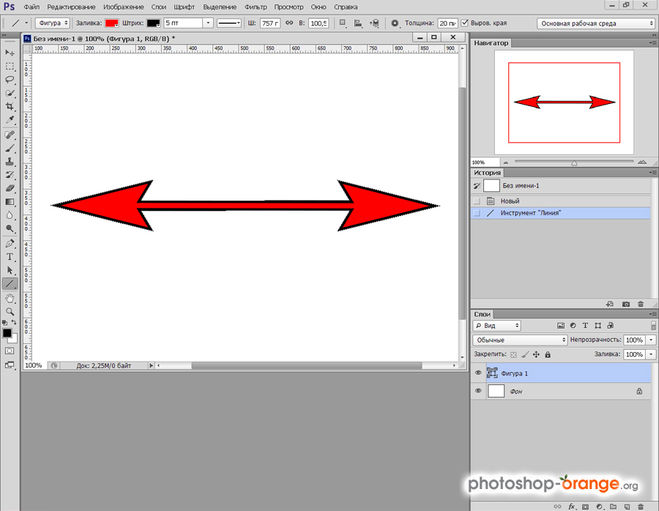Open the Фильтр menu
This screenshot has height=511, width=659.
[256, 7]
